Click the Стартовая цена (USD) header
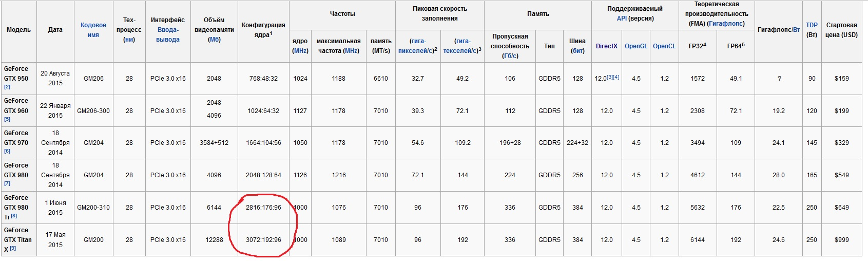868x261 pixels. 841,30
